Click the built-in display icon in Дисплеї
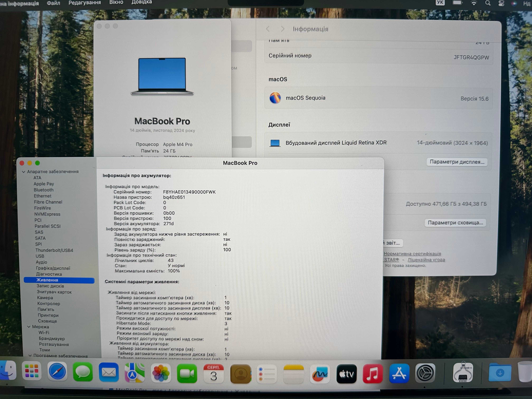This screenshot has width=532, height=399. tap(275, 143)
